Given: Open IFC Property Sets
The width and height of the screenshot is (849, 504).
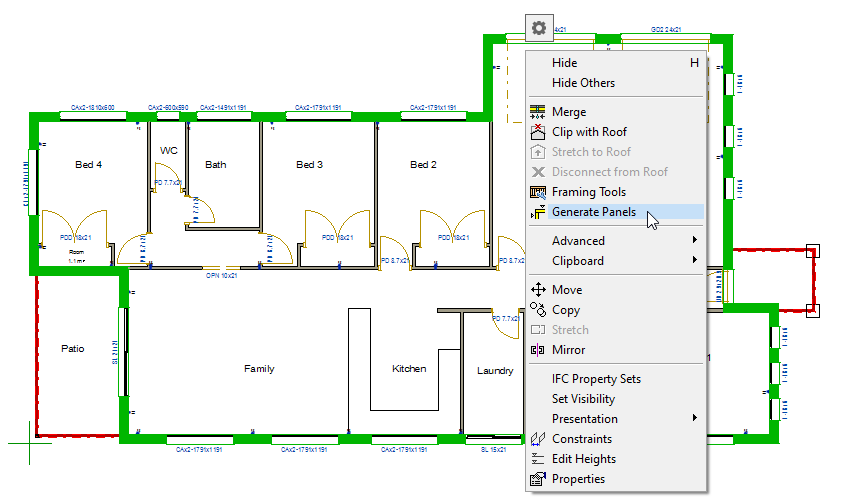Looking at the screenshot, I should [x=596, y=379].
